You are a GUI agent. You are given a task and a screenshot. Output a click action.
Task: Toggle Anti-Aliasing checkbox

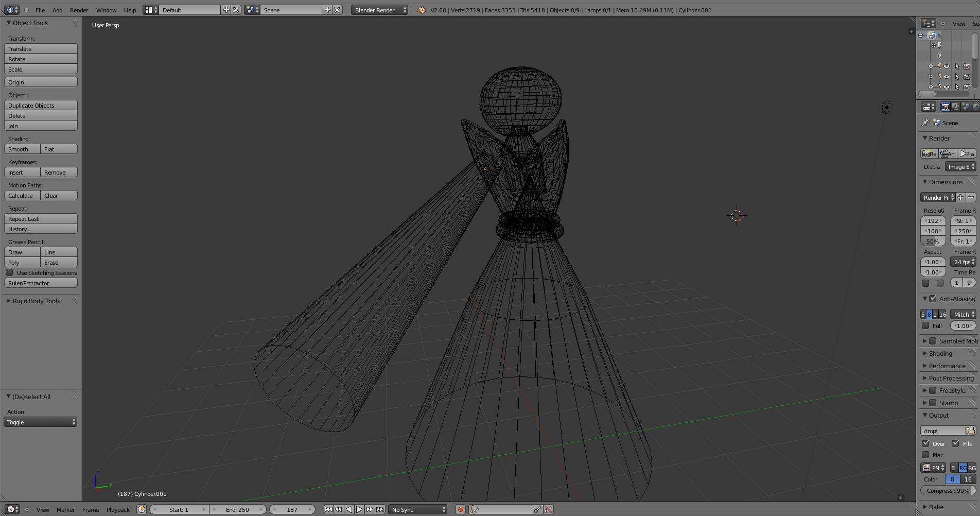point(933,299)
